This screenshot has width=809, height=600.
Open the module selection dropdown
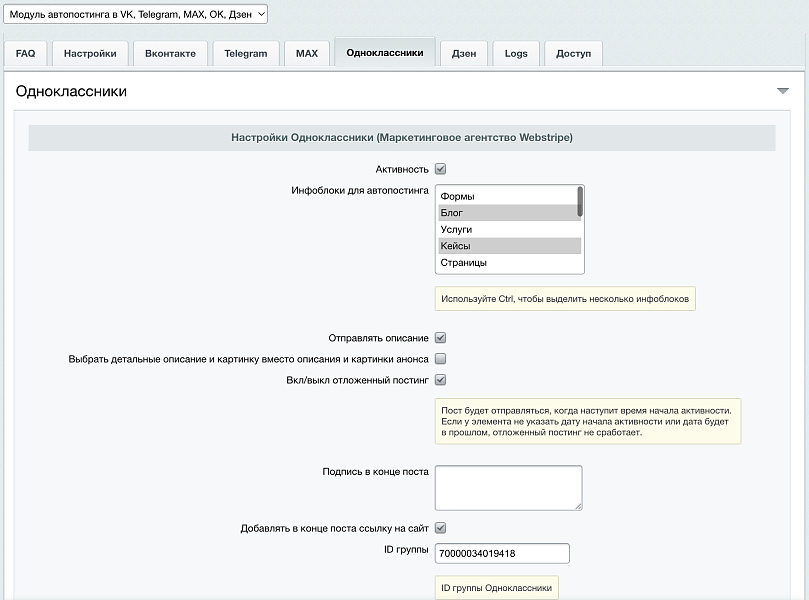tap(136, 14)
